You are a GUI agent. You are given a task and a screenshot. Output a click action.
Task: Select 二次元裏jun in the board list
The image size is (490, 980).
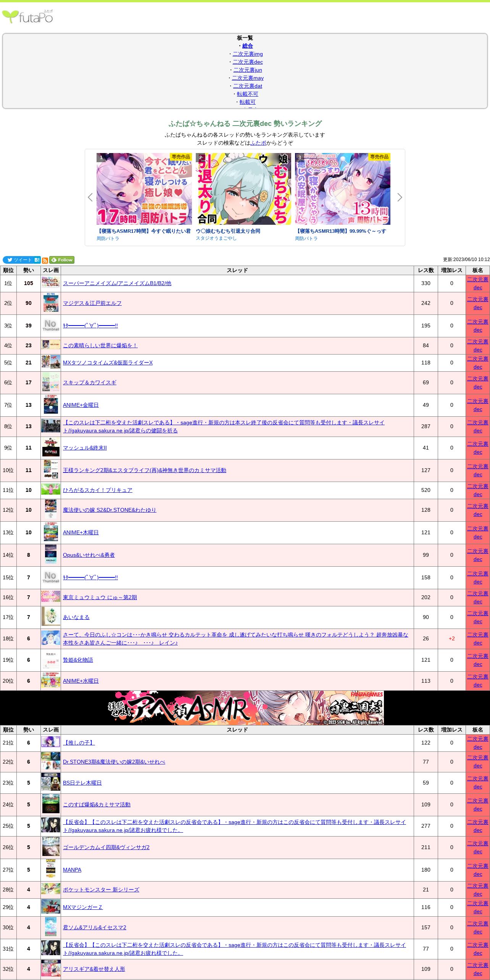click(248, 70)
